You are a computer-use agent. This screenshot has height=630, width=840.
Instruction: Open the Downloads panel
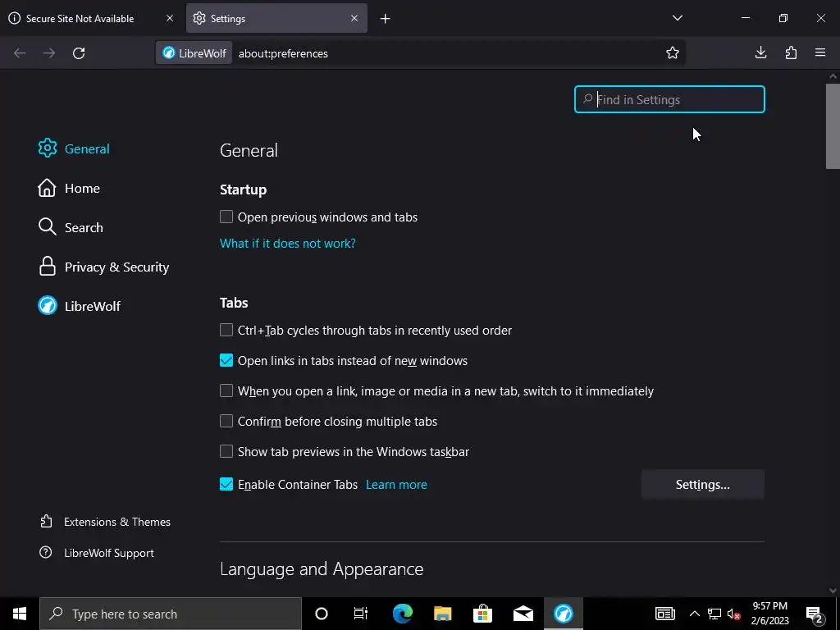tap(760, 52)
